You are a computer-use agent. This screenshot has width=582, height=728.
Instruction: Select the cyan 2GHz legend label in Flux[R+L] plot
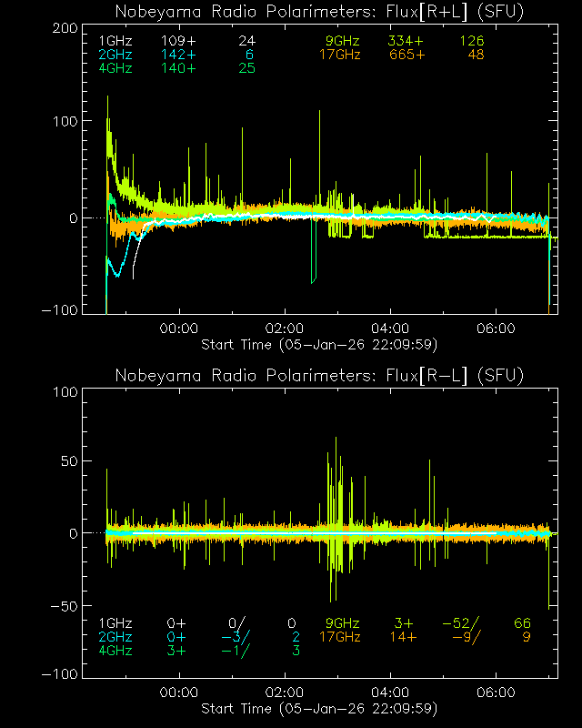[115, 56]
